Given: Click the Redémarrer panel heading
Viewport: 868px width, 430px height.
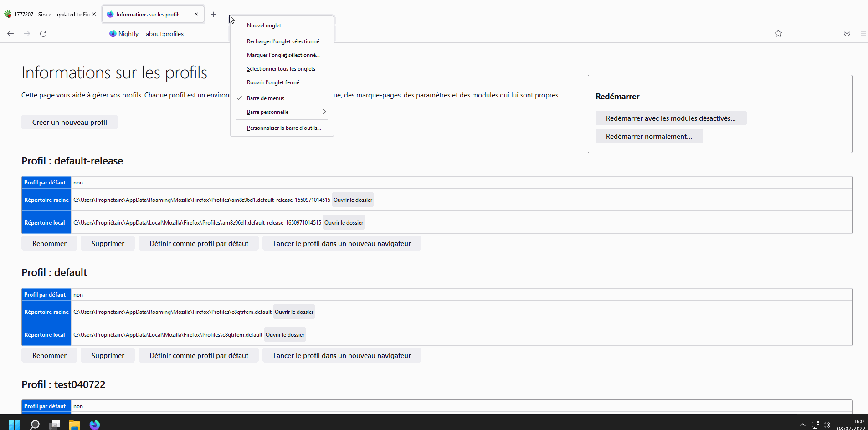Looking at the screenshot, I should [x=617, y=97].
